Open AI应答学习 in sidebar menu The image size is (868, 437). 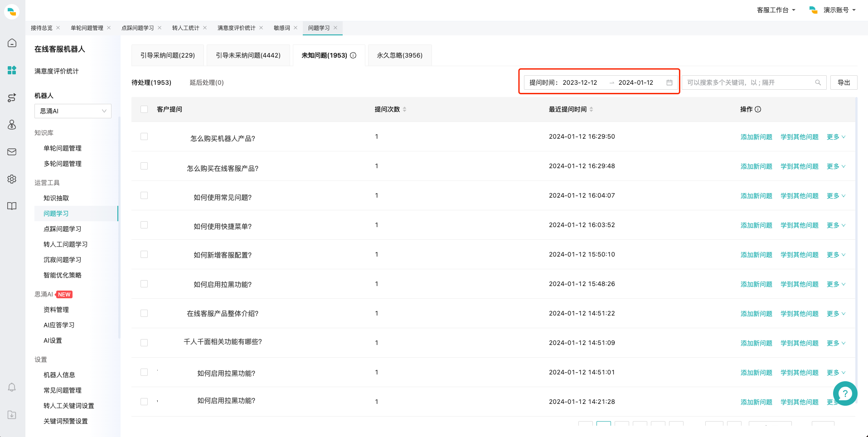59,325
